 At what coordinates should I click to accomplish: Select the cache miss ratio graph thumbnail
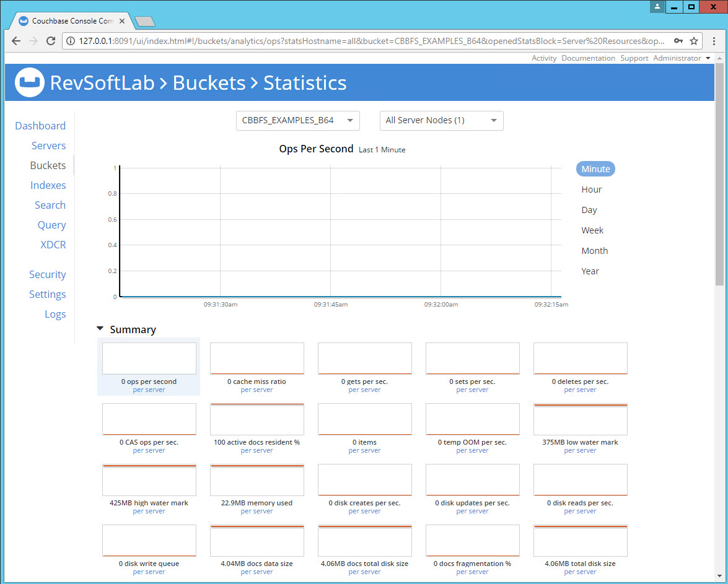(257, 359)
